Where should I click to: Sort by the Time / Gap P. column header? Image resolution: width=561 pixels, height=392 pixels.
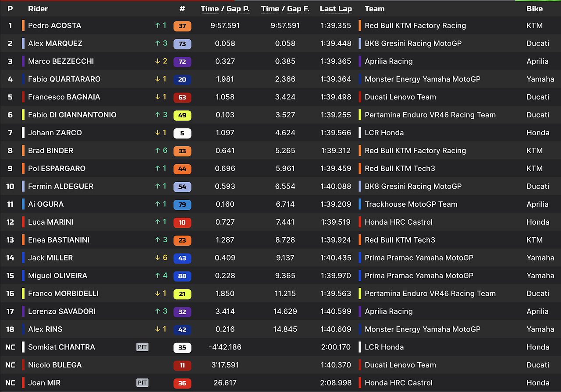pyautogui.click(x=225, y=9)
